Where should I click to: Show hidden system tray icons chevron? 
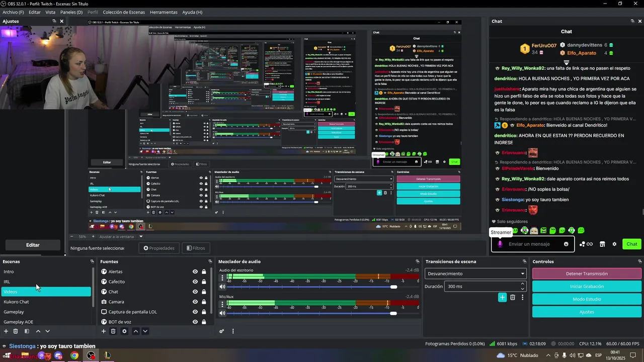(x=548, y=355)
